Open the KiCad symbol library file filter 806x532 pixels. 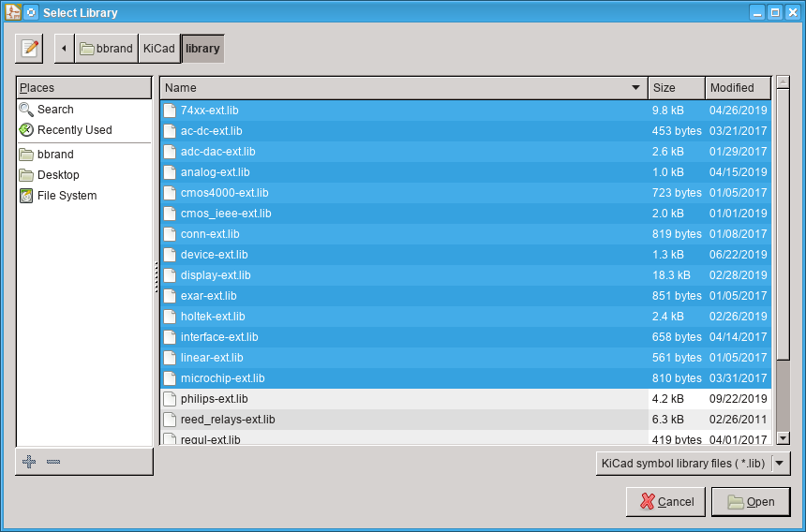click(693, 464)
